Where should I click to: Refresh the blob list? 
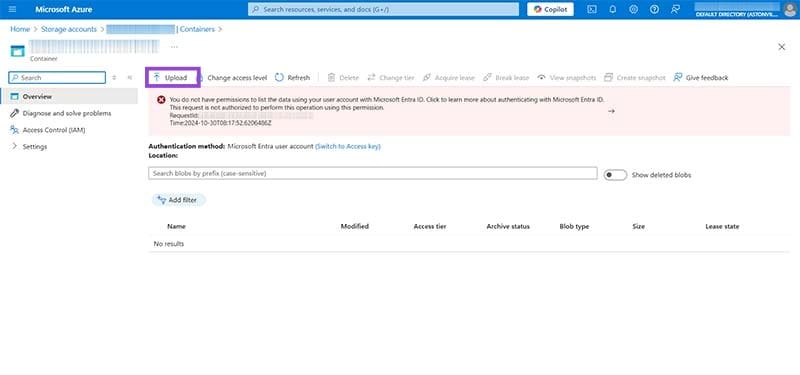click(292, 78)
